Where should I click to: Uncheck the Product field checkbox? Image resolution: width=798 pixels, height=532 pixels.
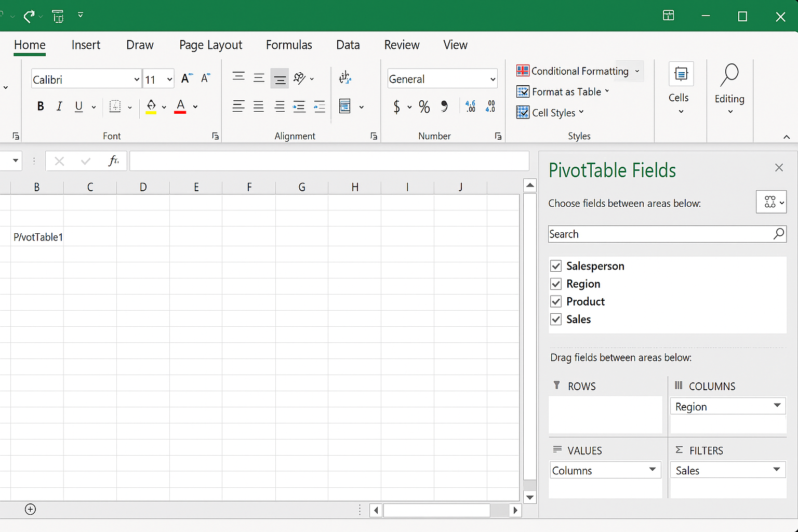pyautogui.click(x=556, y=301)
